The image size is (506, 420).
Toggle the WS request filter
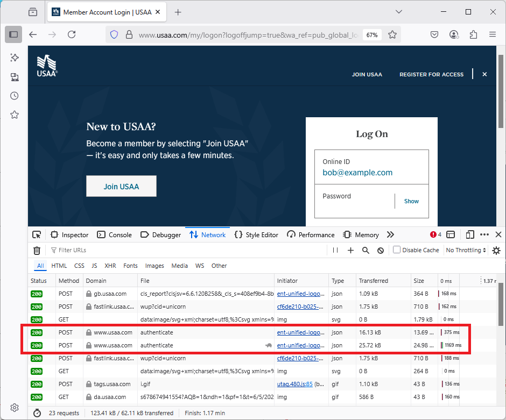click(200, 266)
